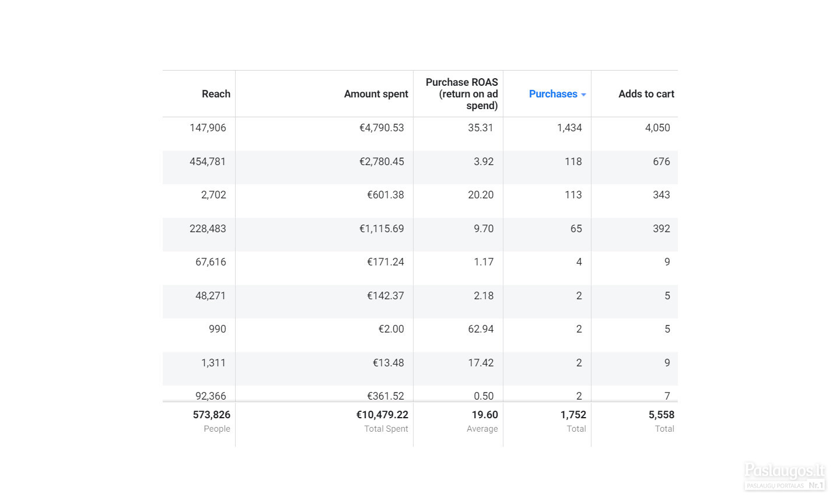Select the ROAS value 17.42
The width and height of the screenshot is (840, 504).
[481, 363]
